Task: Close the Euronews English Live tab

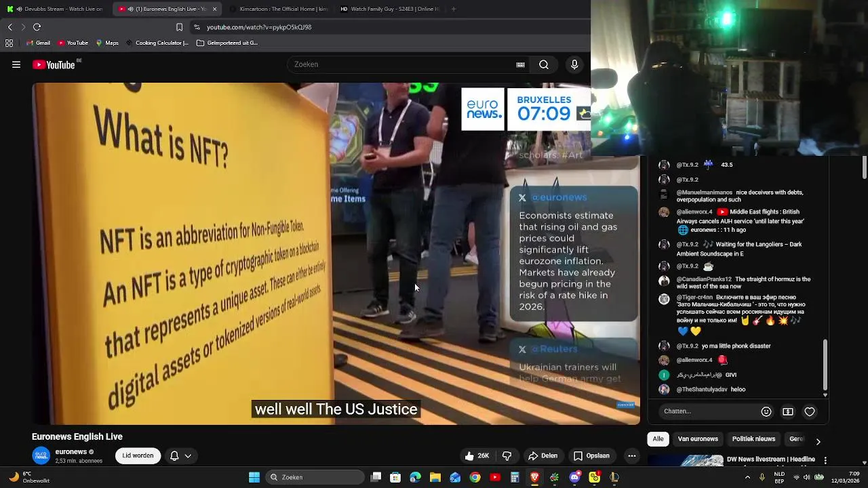Action: 214,9
